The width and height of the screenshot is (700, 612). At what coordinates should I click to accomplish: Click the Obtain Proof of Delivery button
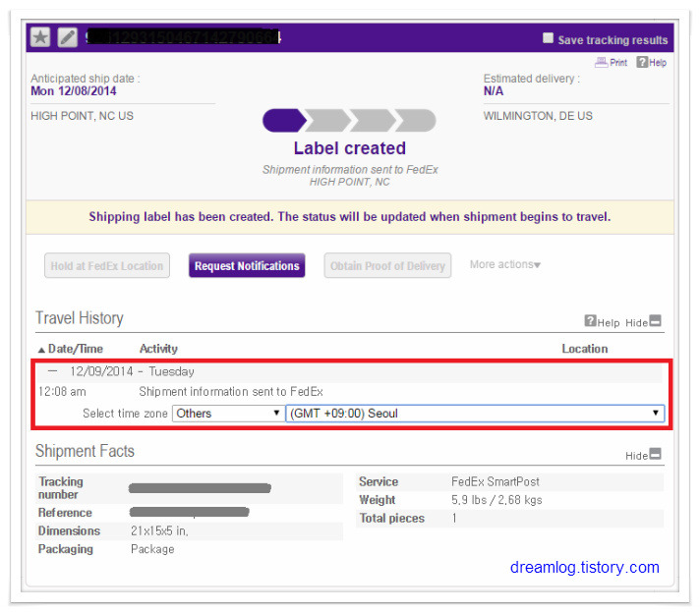click(387, 266)
